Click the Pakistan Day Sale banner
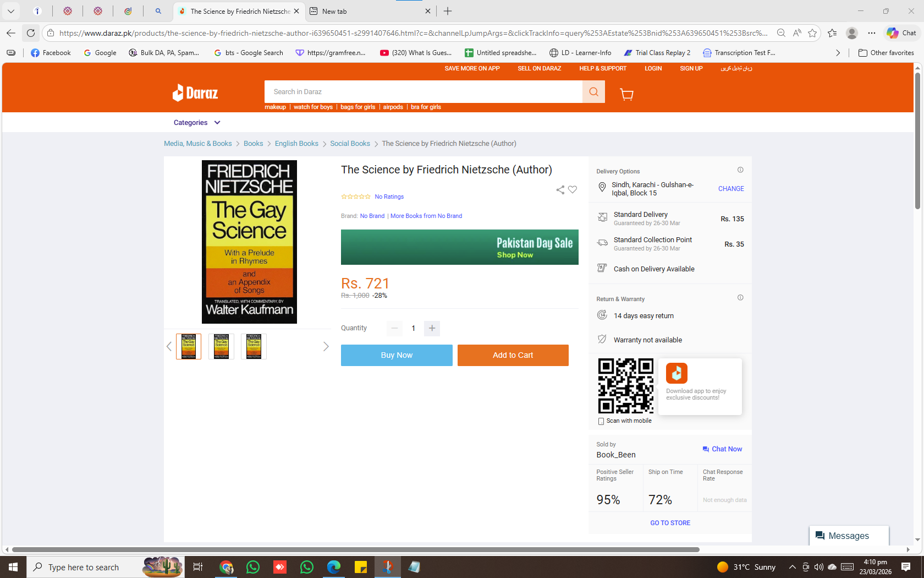Image resolution: width=924 pixels, height=578 pixels. 460,247
